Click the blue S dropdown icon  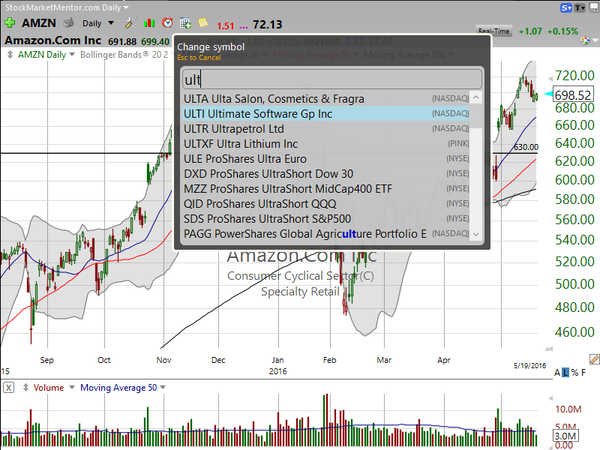pyautogui.click(x=566, y=7)
